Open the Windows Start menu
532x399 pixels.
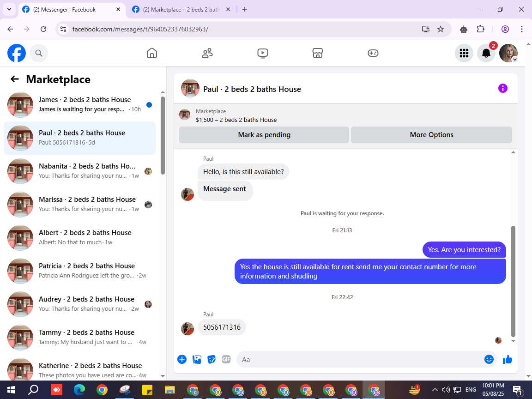pos(11,390)
